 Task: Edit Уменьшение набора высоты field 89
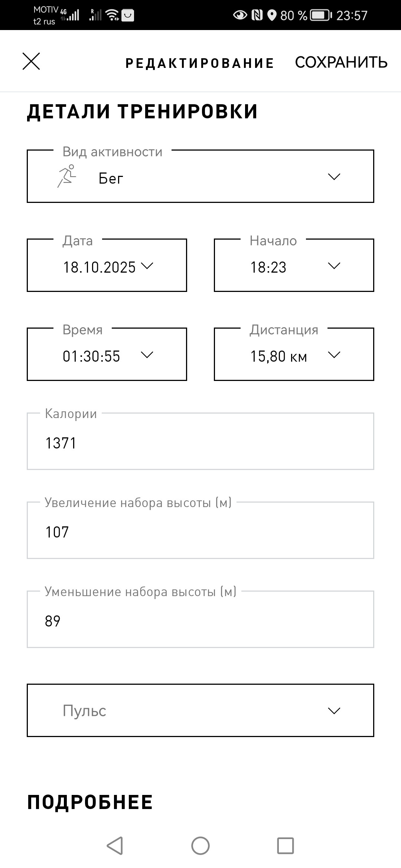click(x=200, y=619)
